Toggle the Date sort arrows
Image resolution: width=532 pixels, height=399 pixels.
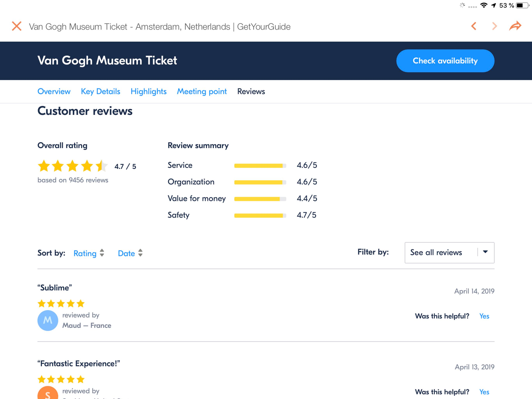pos(140,253)
